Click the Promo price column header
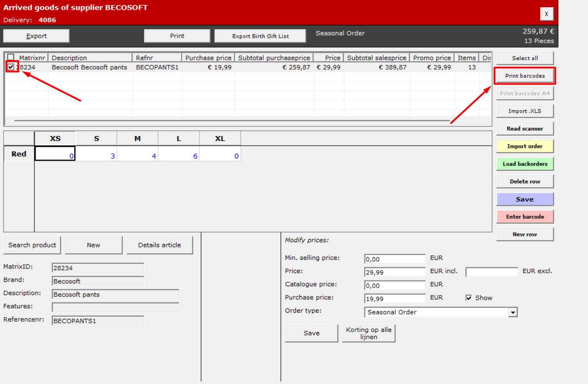 point(432,58)
